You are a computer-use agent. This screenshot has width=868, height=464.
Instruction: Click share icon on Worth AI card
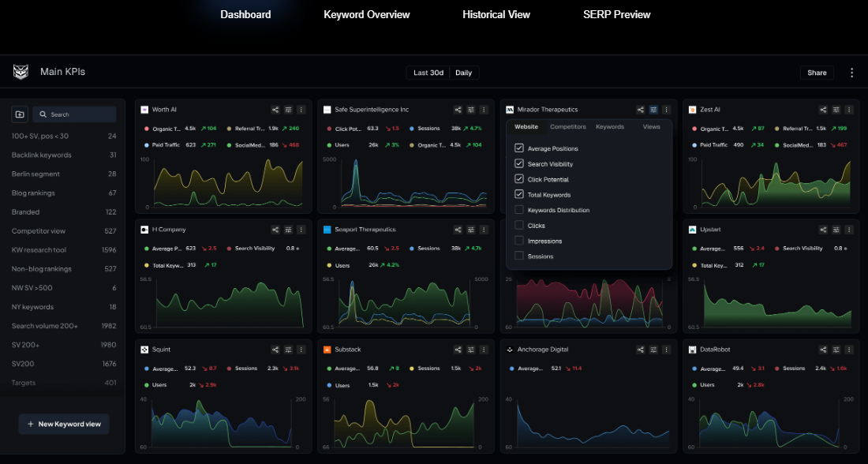pyautogui.click(x=275, y=110)
